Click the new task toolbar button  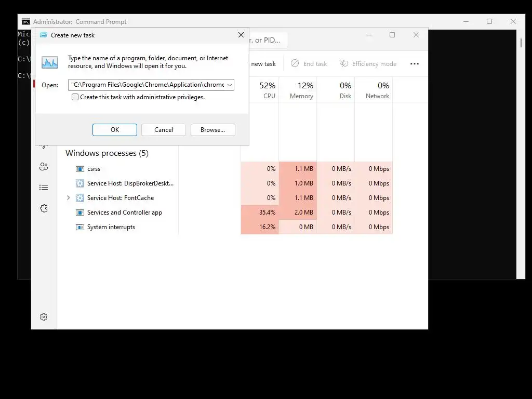pyautogui.click(x=263, y=64)
